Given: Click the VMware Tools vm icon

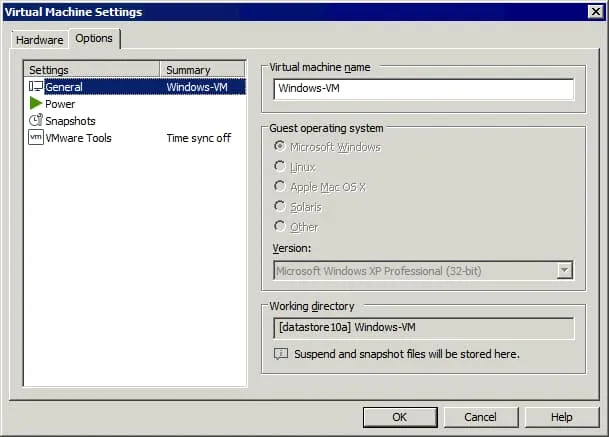Looking at the screenshot, I should pos(35,138).
